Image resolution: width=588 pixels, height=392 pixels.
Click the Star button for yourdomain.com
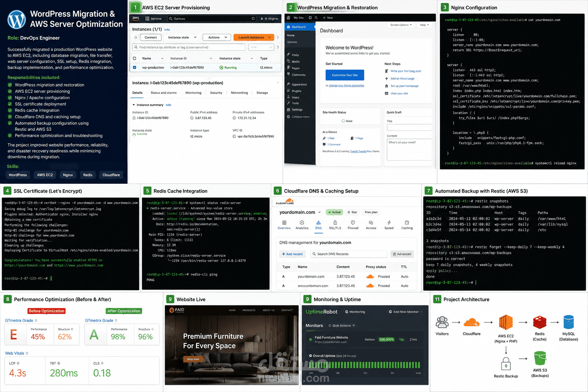click(x=352, y=212)
